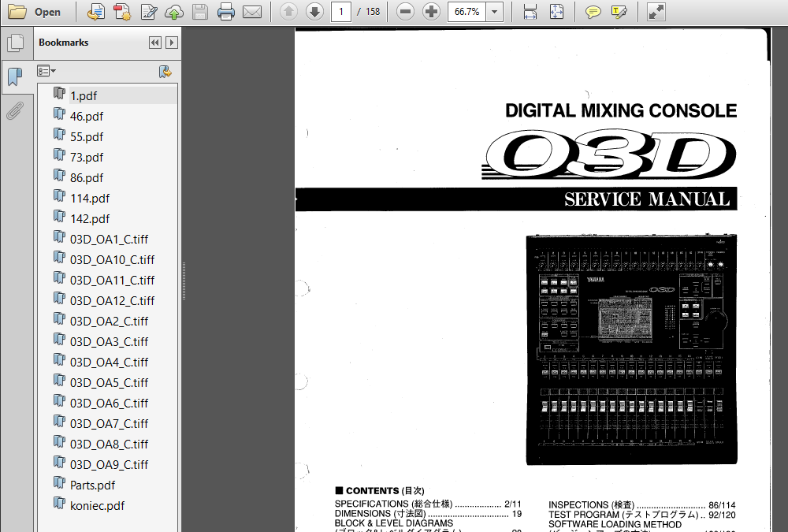Click the mixing console photo on page
The image size is (788, 532).
pos(631,349)
